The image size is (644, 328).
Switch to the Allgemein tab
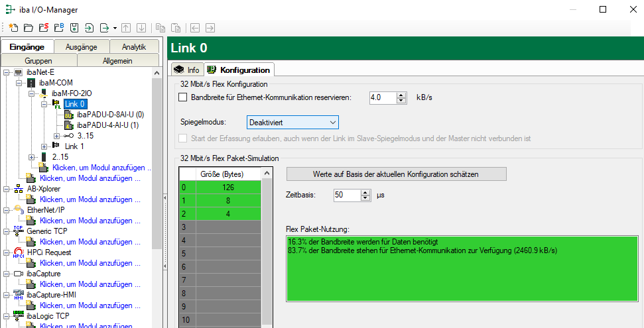(117, 61)
